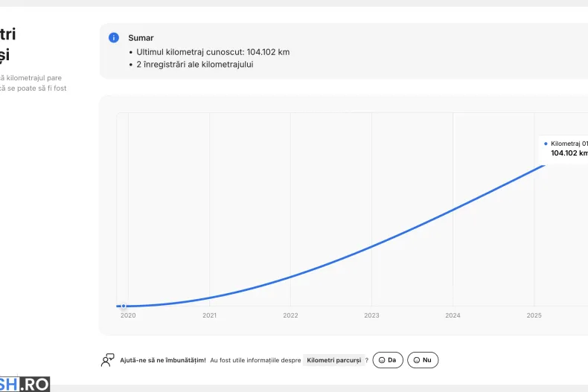
Task: Click the 2024 label on the chart axis
Action: 453,315
